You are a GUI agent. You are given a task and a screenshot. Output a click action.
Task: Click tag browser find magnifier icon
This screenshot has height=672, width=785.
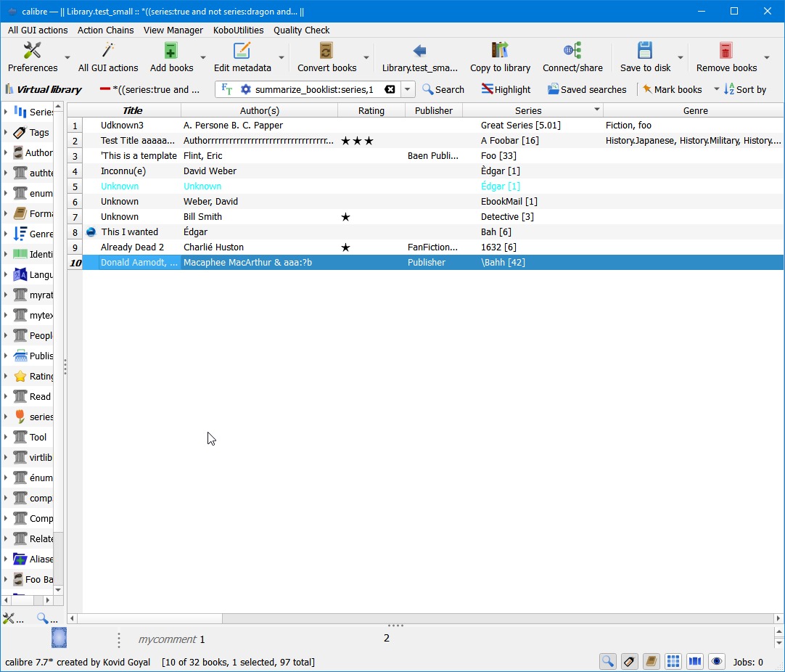point(43,618)
